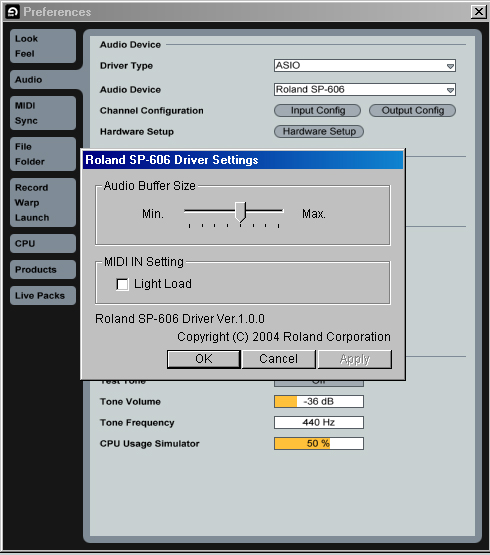Open the File Folder tab
490x555 pixels.
point(43,154)
